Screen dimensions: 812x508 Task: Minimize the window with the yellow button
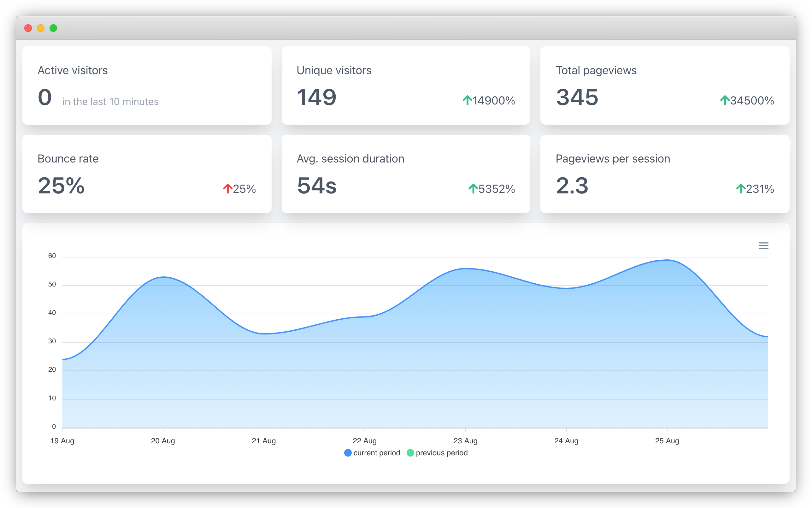[41, 28]
